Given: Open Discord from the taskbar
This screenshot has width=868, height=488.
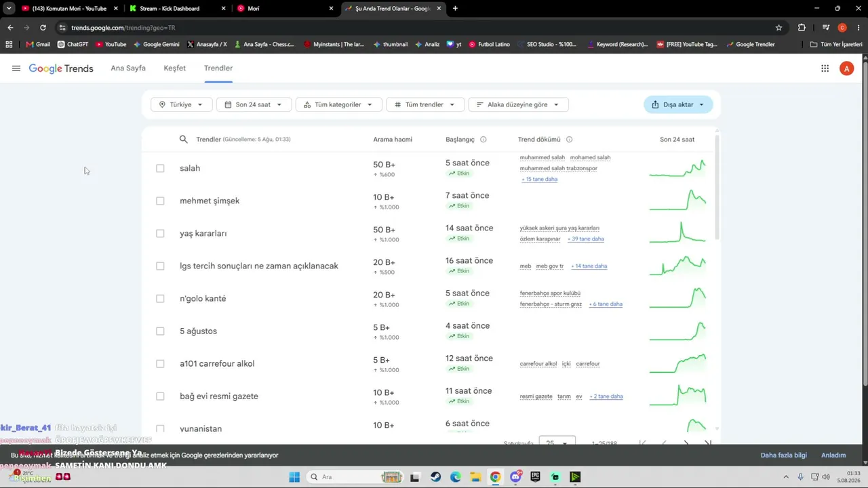Looking at the screenshot, I should [516, 477].
